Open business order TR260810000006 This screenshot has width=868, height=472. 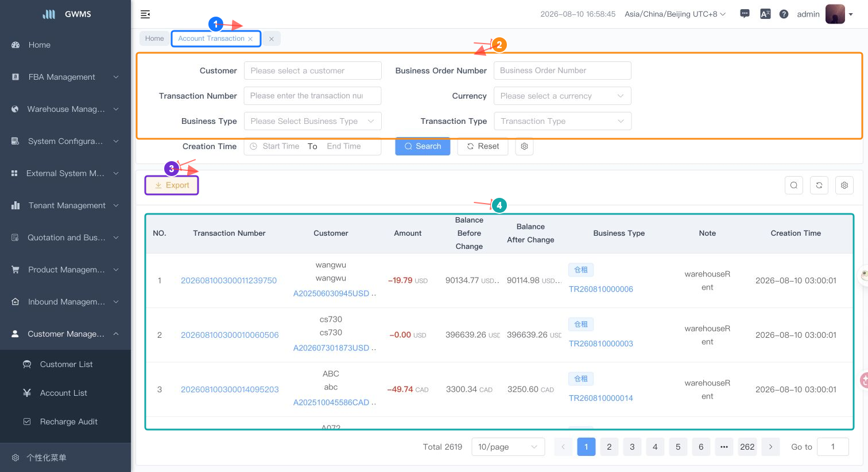pyautogui.click(x=600, y=289)
